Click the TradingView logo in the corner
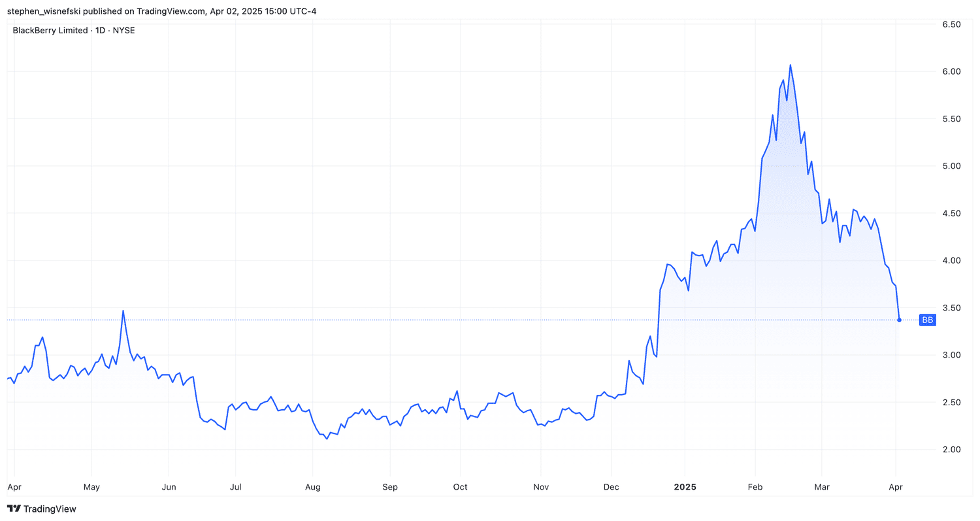The width and height of the screenshot is (980, 521). (42, 509)
